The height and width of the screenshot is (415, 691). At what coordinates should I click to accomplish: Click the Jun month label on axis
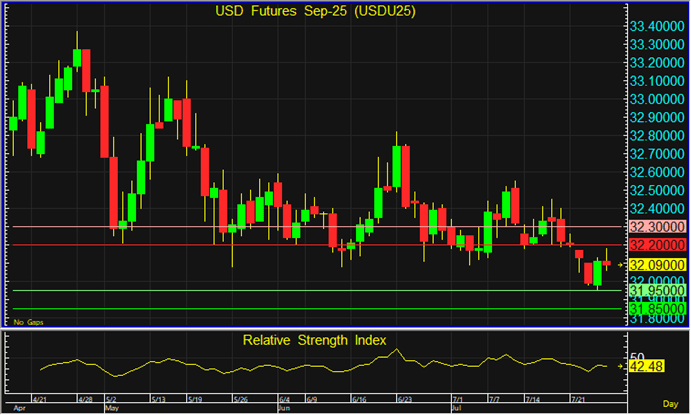(284, 408)
